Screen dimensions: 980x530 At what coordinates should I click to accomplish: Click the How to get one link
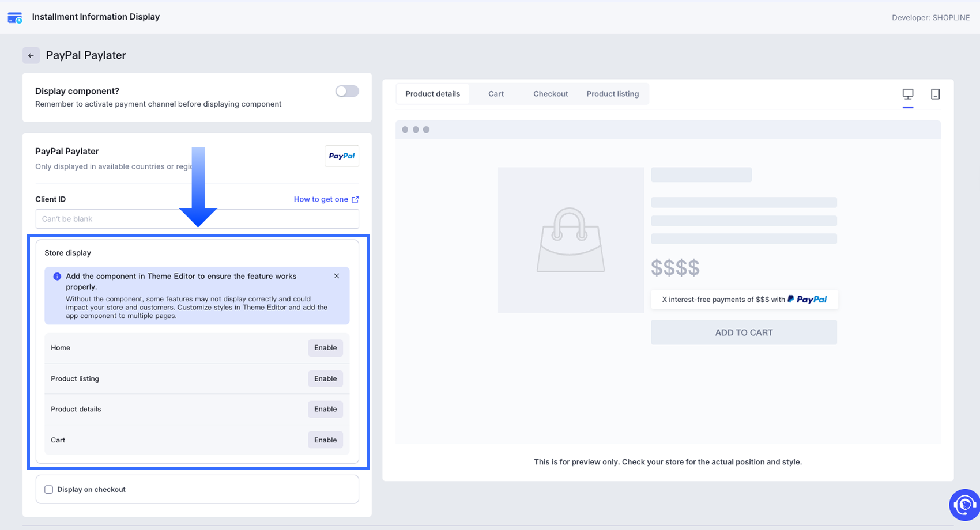tap(321, 199)
